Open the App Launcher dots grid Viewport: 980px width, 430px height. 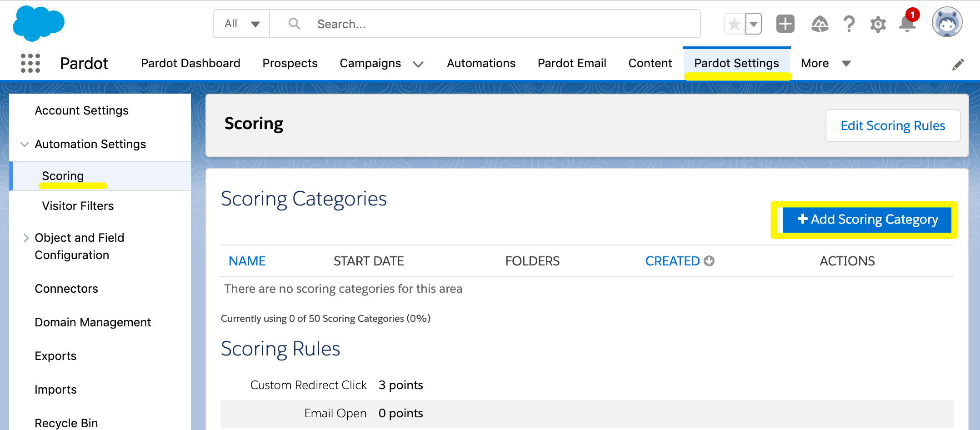(x=30, y=63)
